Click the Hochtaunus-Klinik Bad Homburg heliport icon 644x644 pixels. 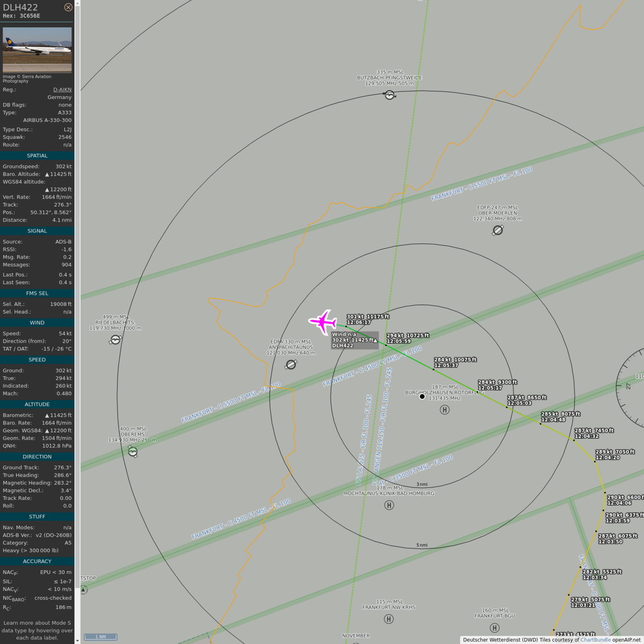point(389,505)
